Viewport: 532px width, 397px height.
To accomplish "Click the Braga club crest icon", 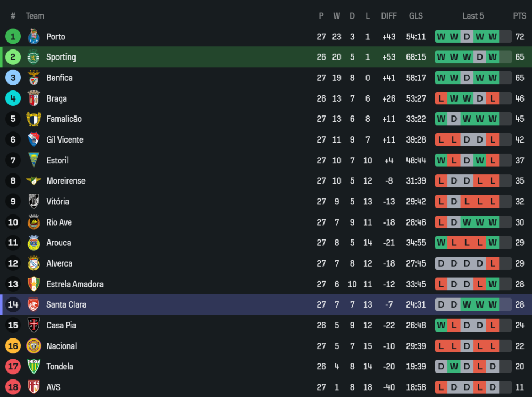I will tap(34, 98).
